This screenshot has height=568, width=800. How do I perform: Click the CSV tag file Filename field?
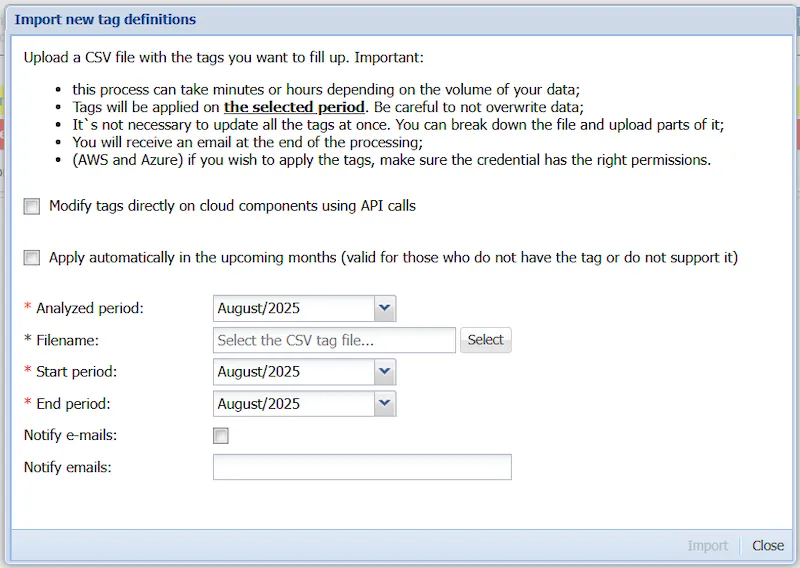334,340
